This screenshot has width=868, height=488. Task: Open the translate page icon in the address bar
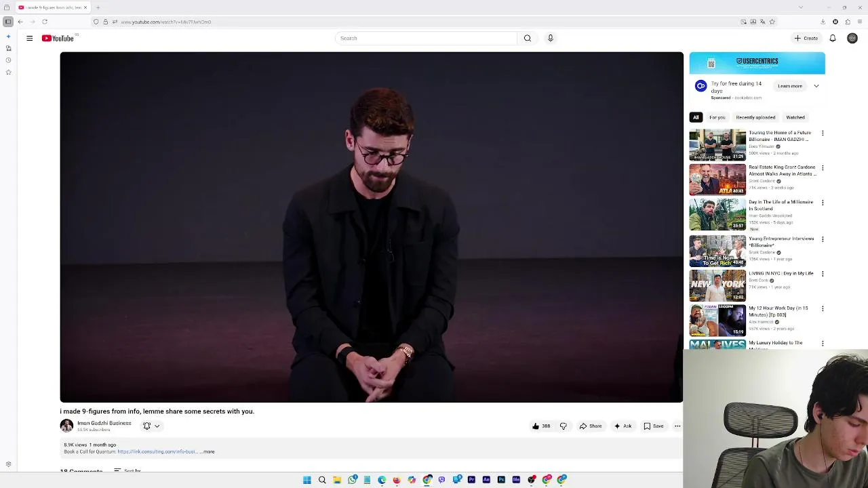pyautogui.click(x=762, y=22)
